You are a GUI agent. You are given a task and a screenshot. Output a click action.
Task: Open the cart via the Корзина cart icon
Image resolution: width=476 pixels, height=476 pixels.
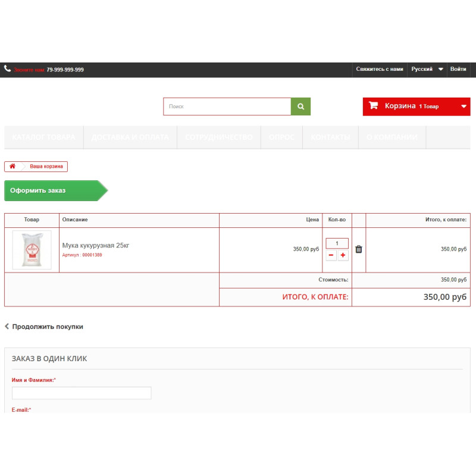373,106
